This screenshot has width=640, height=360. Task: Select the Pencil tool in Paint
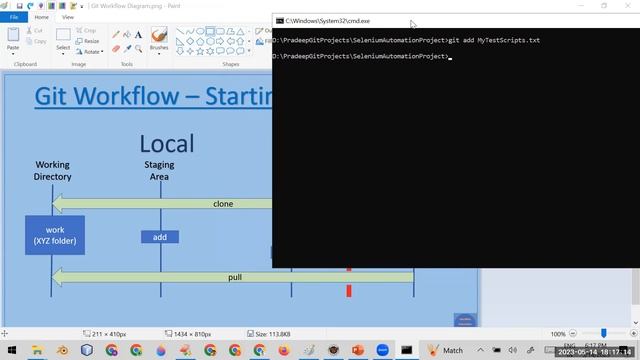click(116, 35)
